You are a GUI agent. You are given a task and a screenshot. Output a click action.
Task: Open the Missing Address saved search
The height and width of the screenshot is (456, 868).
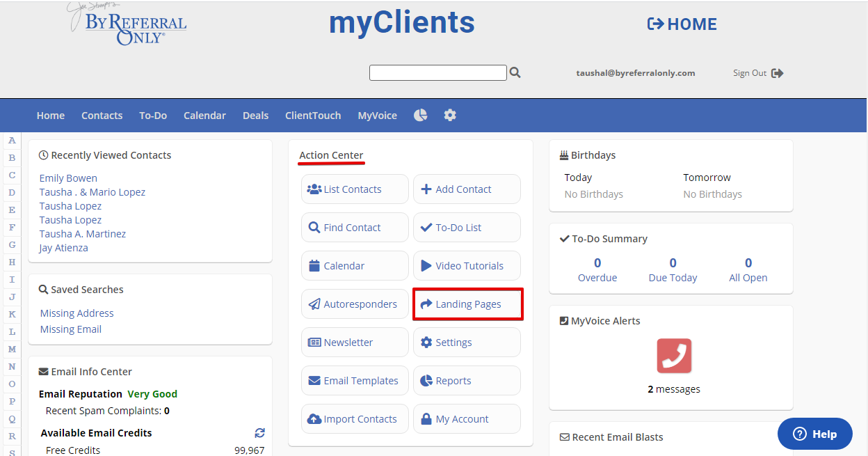tap(77, 313)
